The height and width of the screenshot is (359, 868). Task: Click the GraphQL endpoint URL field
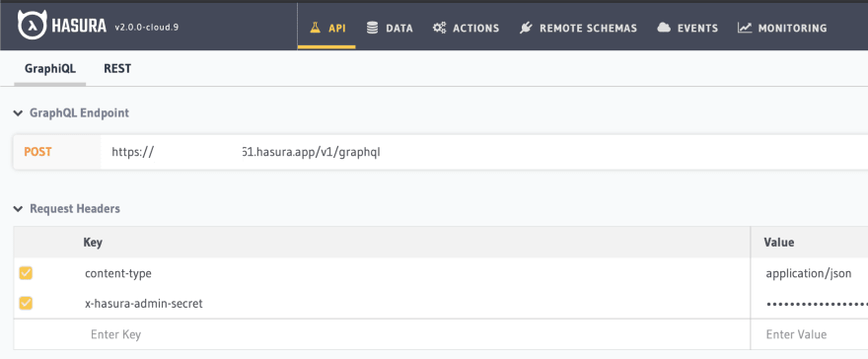[x=484, y=152]
